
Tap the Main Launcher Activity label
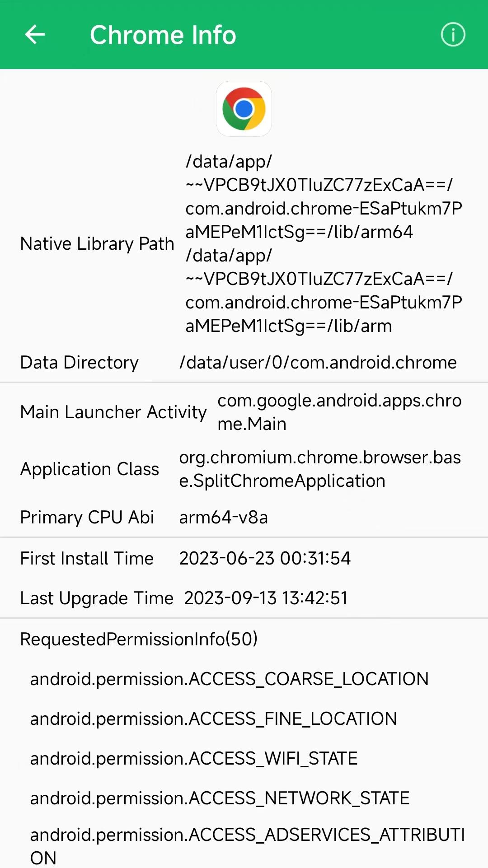[113, 412]
